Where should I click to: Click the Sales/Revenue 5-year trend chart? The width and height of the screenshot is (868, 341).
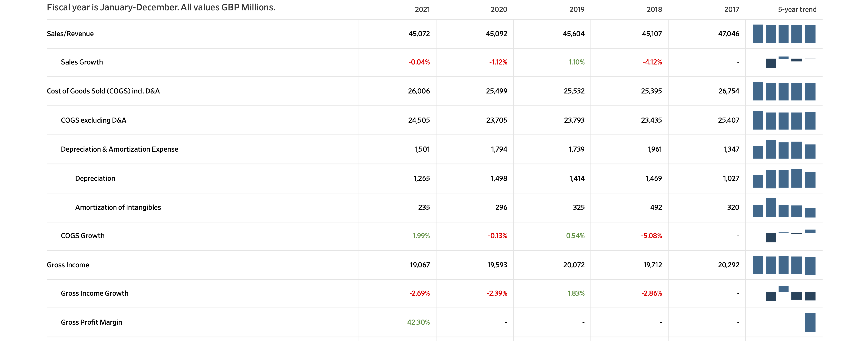784,34
